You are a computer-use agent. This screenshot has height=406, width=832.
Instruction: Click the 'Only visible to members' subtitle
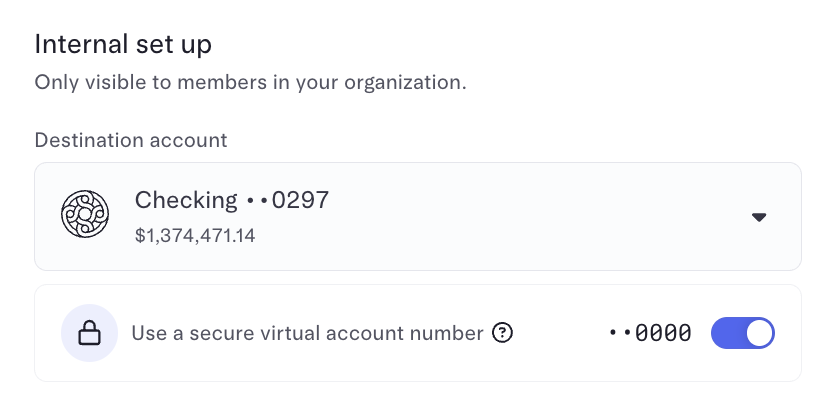click(x=250, y=83)
